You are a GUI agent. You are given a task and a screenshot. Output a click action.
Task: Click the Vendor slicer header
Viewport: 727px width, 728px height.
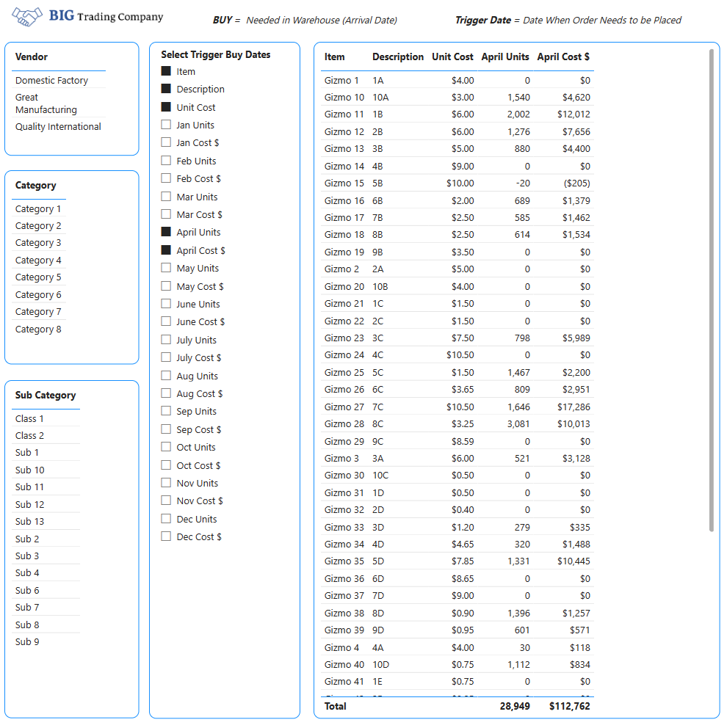(31, 57)
